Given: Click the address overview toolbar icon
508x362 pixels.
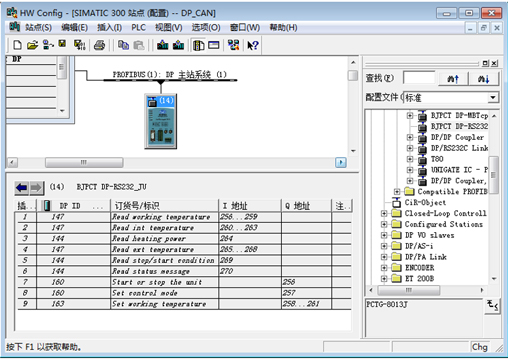Looking at the screenshot, I should (x=214, y=45).
